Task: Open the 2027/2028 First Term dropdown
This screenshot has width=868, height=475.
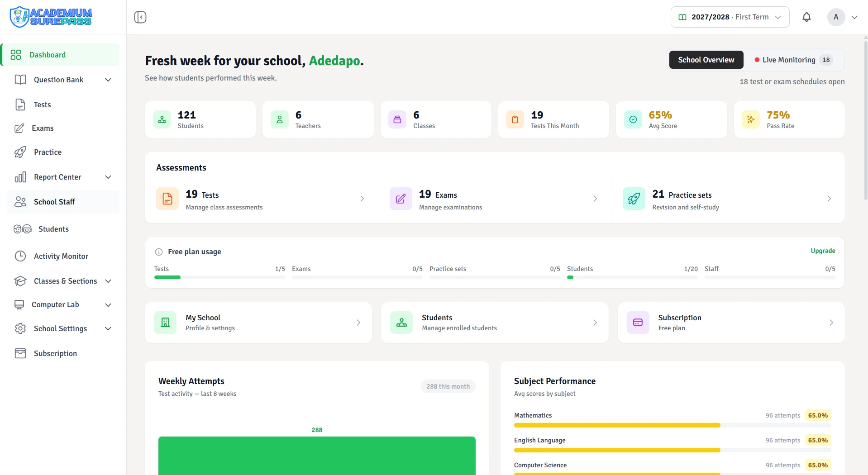Action: 730,17
